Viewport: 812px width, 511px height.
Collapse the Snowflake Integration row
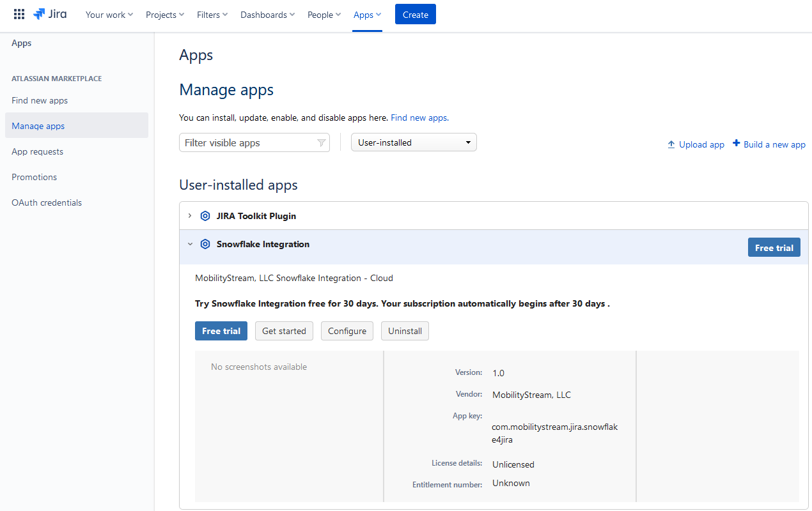[x=190, y=244]
